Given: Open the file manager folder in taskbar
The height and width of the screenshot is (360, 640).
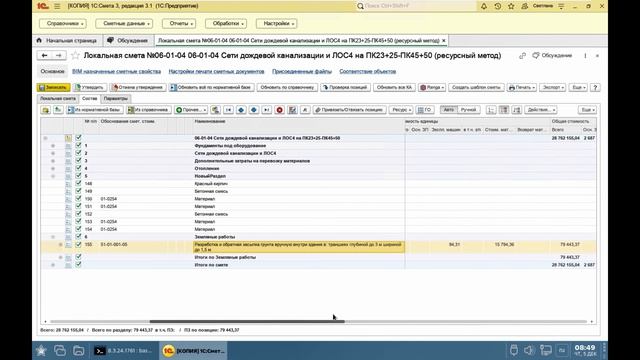Looking at the screenshot, I should pyautogui.click(x=78, y=351).
